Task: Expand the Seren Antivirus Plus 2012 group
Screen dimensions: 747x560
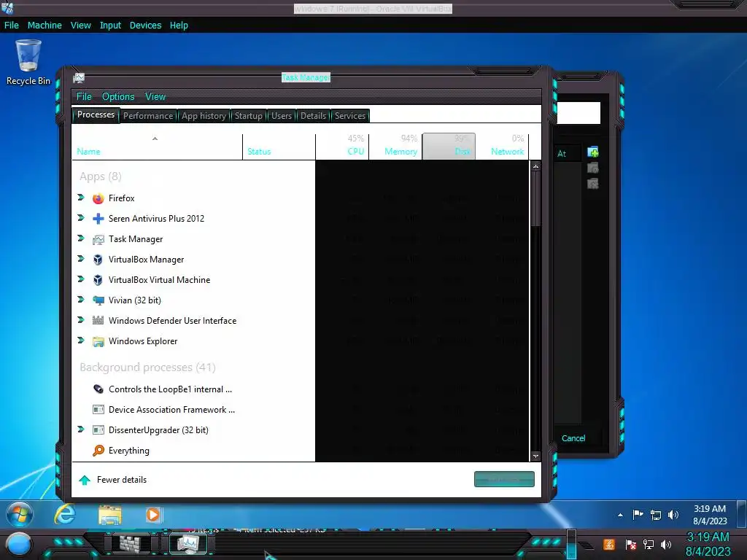Action: (80, 217)
